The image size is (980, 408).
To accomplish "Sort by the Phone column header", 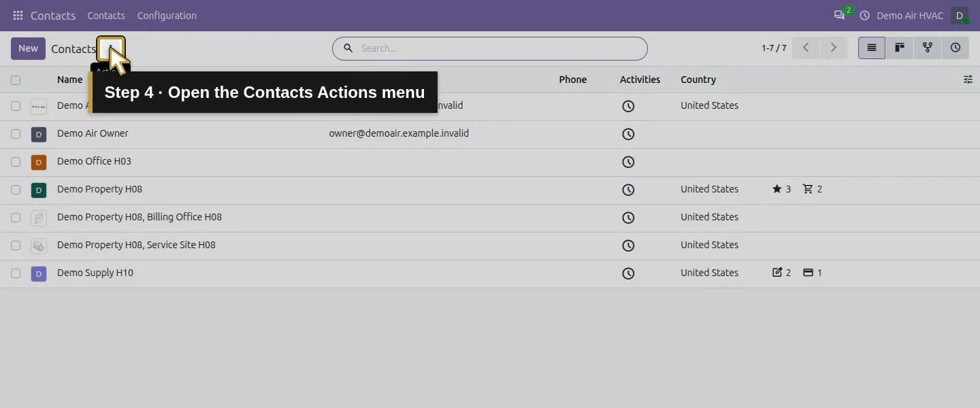I will [x=573, y=80].
